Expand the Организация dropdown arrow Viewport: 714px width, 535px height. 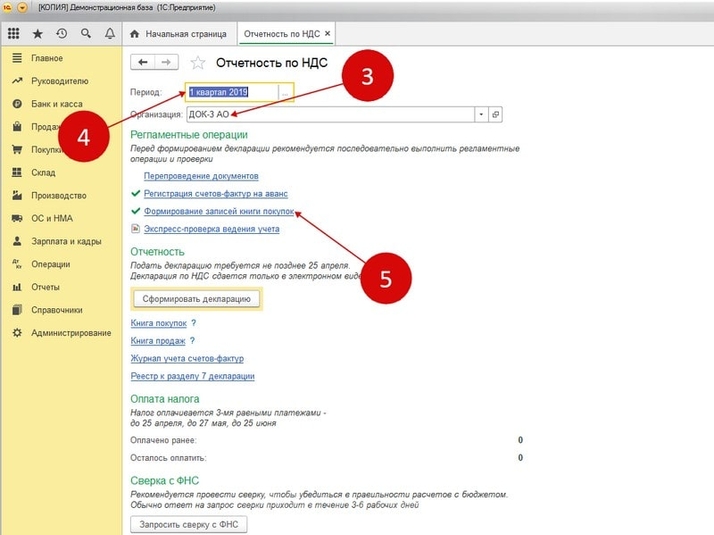point(481,115)
